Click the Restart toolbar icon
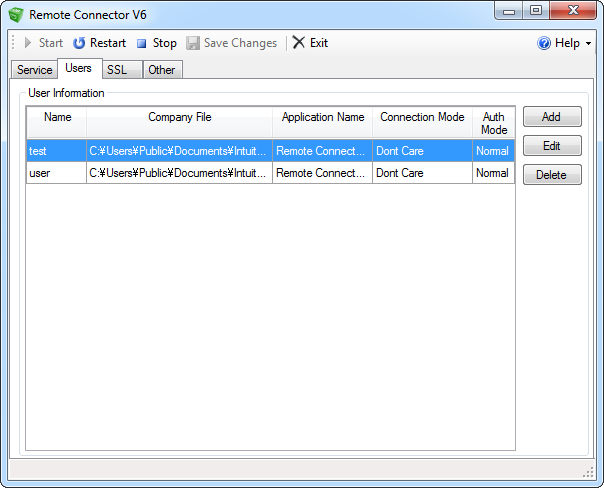The image size is (604, 488). point(79,43)
